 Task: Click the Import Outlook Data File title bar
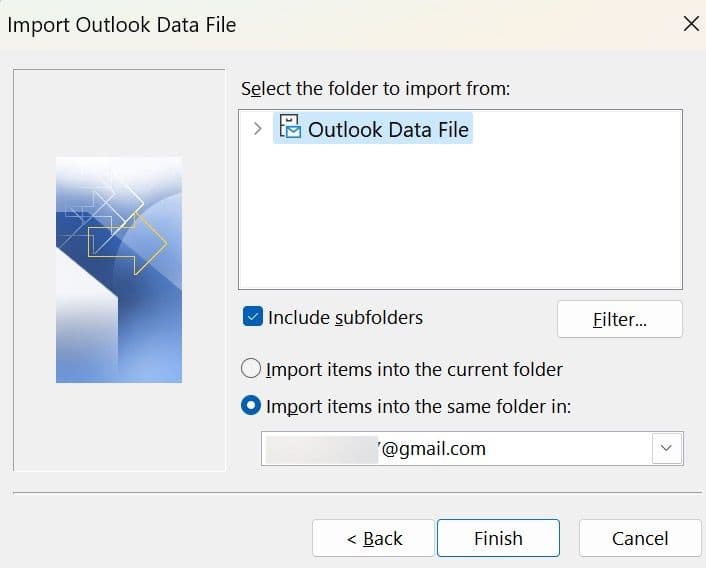pos(300,24)
